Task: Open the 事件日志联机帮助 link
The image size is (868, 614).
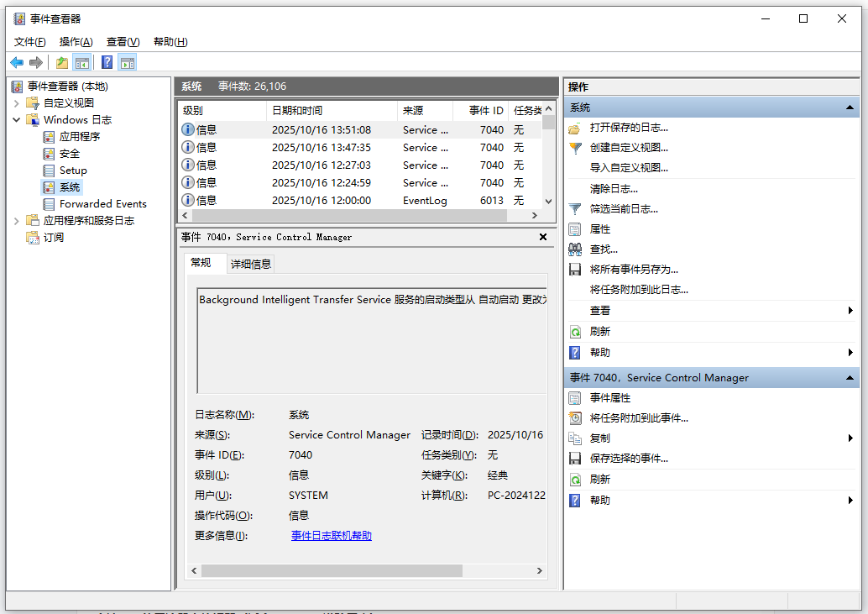Action: 332,536
